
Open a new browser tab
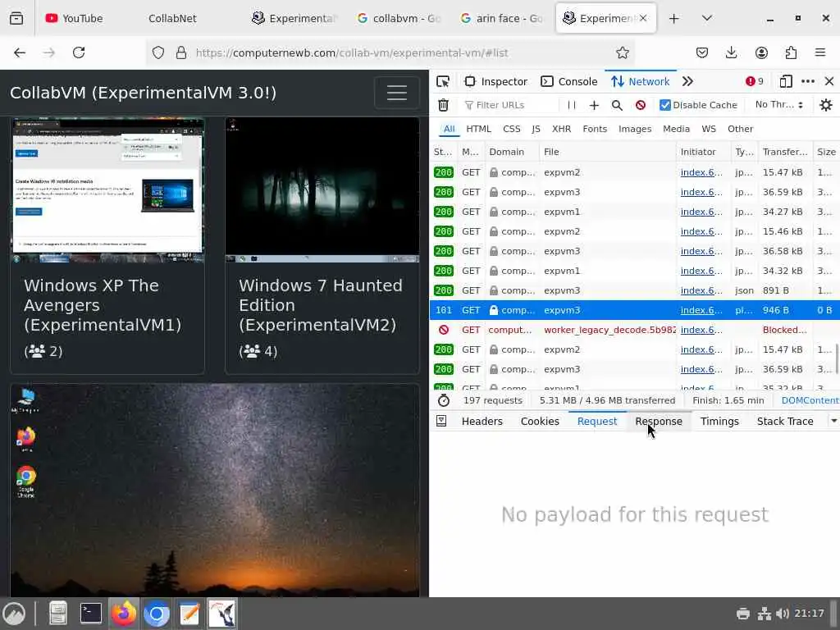tap(674, 19)
